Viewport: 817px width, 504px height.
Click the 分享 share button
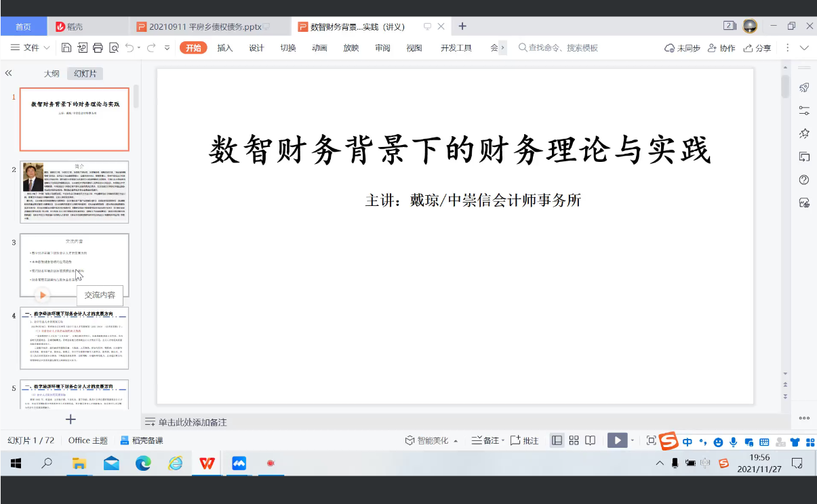pyautogui.click(x=757, y=48)
